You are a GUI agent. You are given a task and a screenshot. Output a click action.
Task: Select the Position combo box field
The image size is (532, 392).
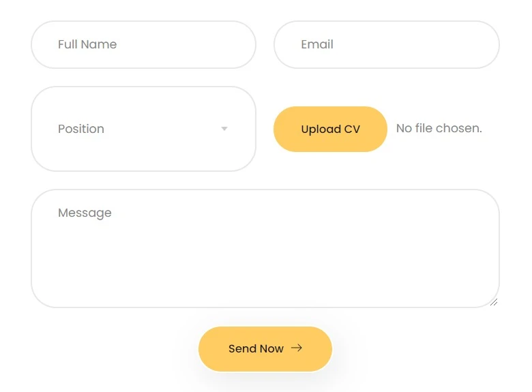[143, 129]
